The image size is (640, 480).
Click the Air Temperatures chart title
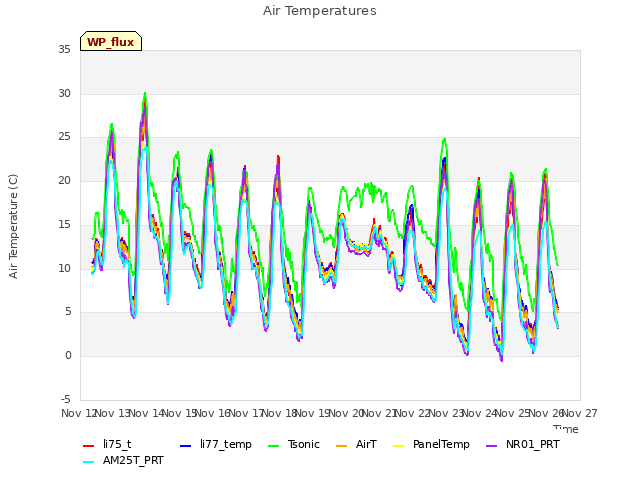pyautogui.click(x=320, y=11)
